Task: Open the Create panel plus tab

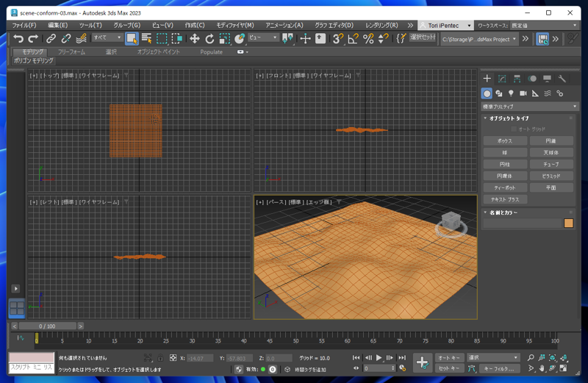Action: [x=487, y=79]
